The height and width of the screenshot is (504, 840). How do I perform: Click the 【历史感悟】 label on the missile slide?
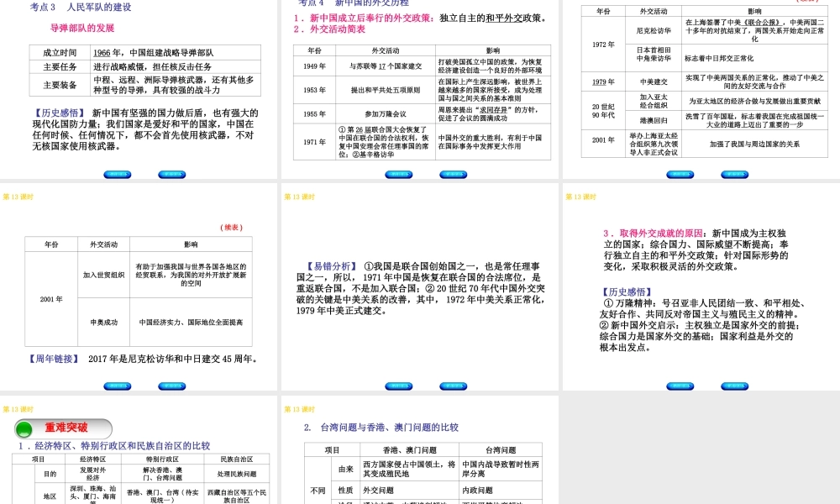click(x=59, y=113)
